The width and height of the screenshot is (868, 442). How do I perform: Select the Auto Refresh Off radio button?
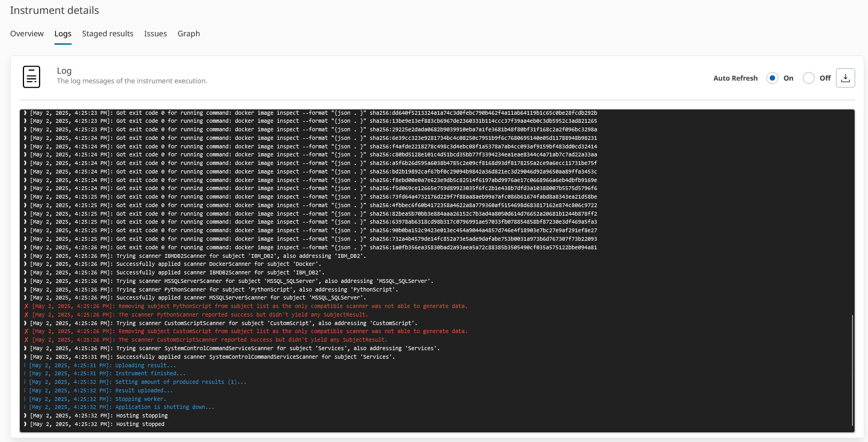(x=808, y=78)
